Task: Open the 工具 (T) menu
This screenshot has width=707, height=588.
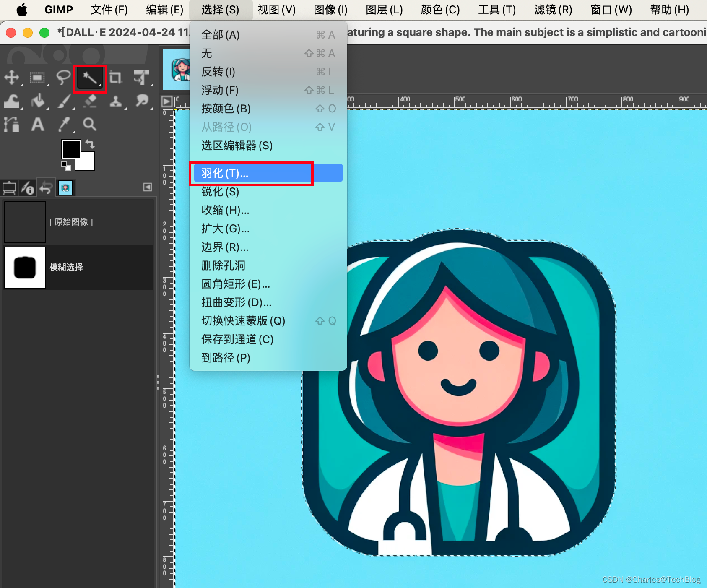Action: coord(497,10)
